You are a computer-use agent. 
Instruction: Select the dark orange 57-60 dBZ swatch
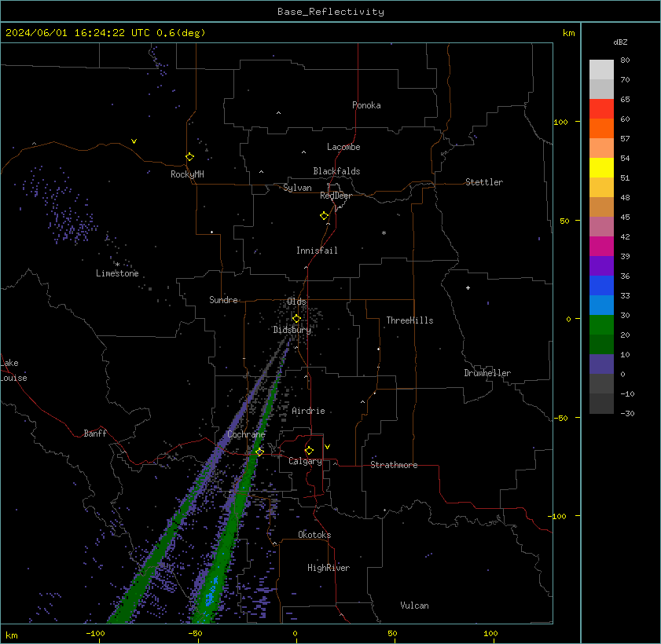pyautogui.click(x=601, y=129)
